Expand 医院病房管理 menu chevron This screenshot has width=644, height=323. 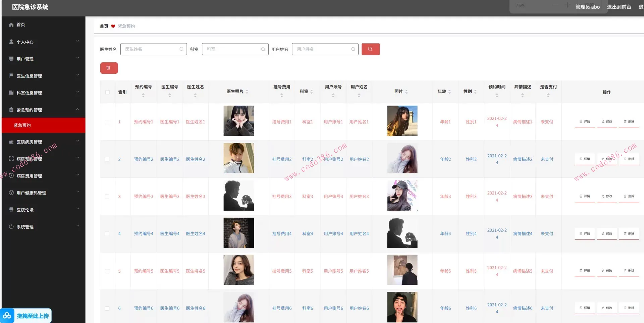[x=78, y=141]
